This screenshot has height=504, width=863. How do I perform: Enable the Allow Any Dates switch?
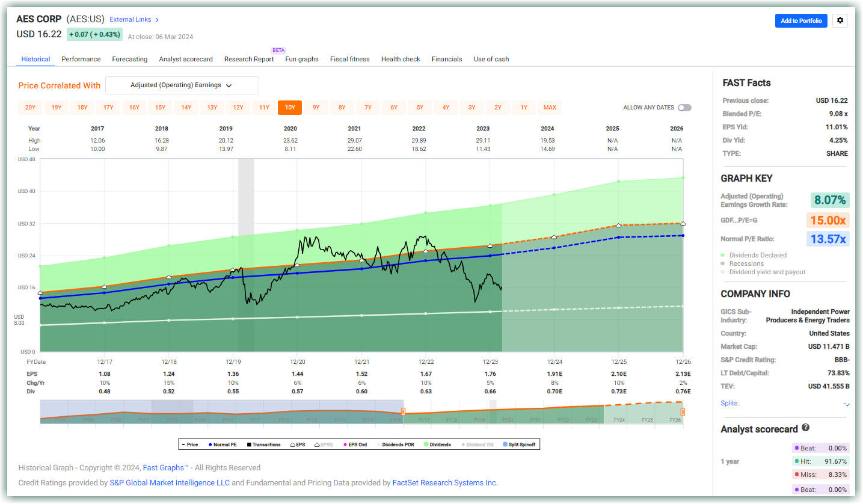tap(684, 108)
